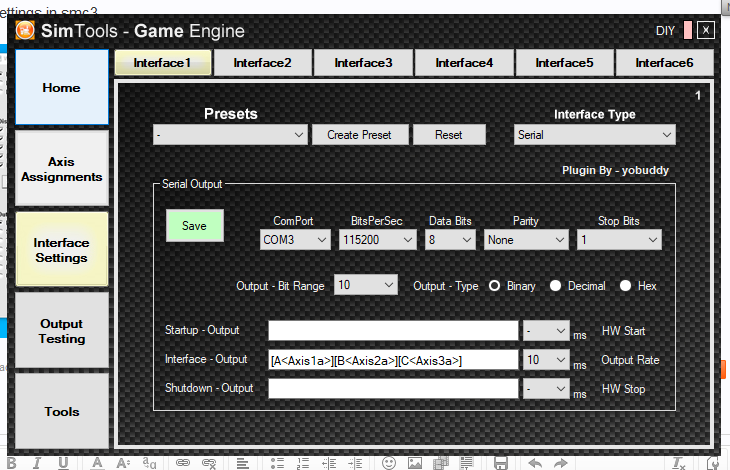Viewport: 730px width, 470px height.
Task: Insert image using the picture icon
Action: point(415,463)
